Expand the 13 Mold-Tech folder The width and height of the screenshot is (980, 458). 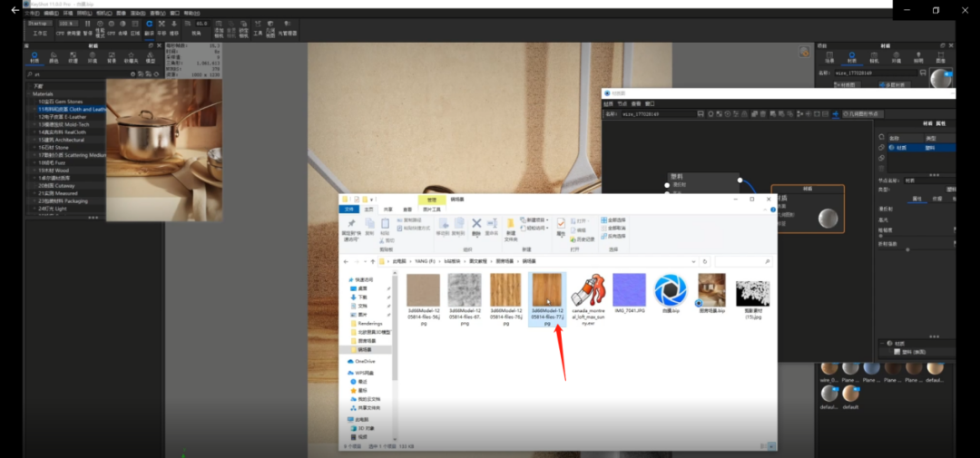[35, 124]
